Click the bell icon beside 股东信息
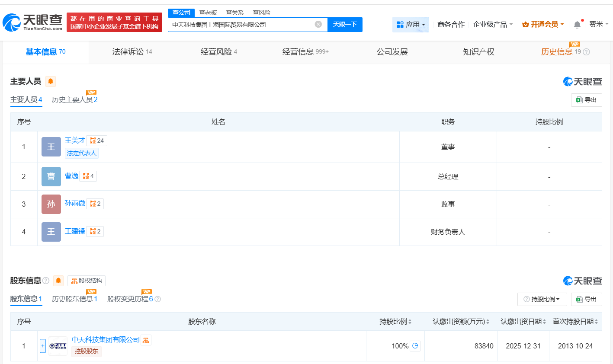The height and width of the screenshot is (364, 613). click(58, 281)
